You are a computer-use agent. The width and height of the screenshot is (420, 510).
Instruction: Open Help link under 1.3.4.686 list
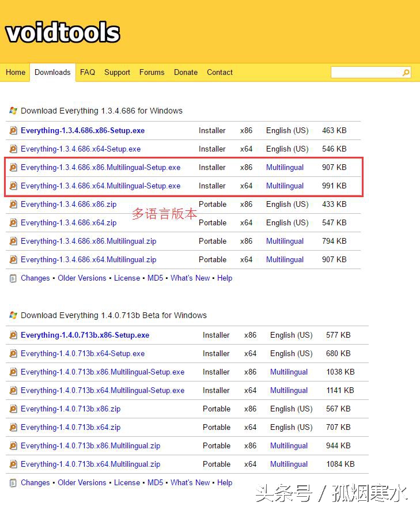[x=225, y=278]
